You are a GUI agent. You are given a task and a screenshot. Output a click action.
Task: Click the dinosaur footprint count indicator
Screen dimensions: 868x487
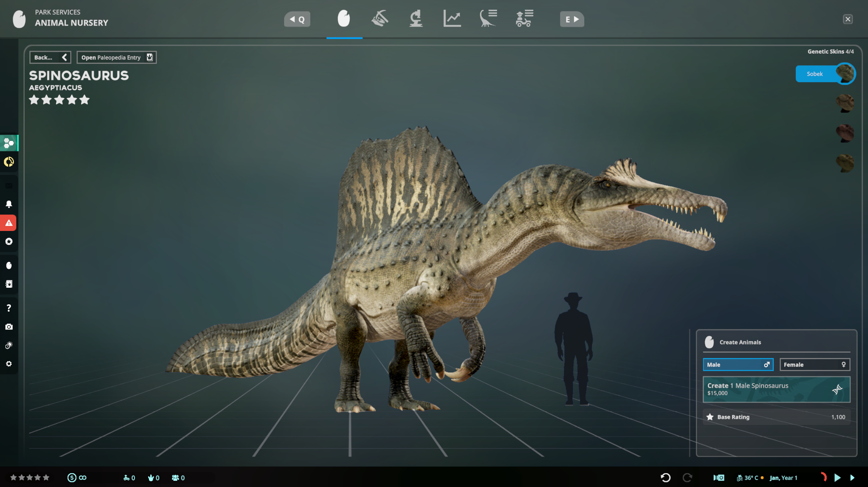click(154, 478)
